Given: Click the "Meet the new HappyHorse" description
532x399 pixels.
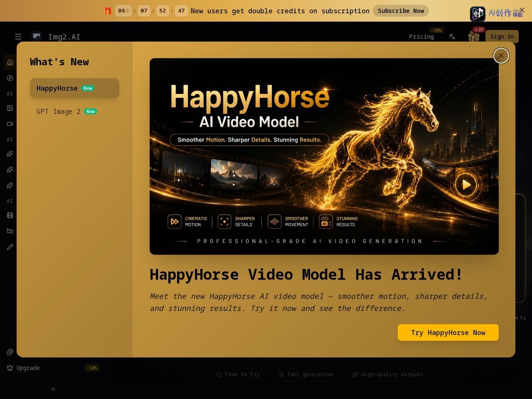Looking at the screenshot, I should 318,302.
